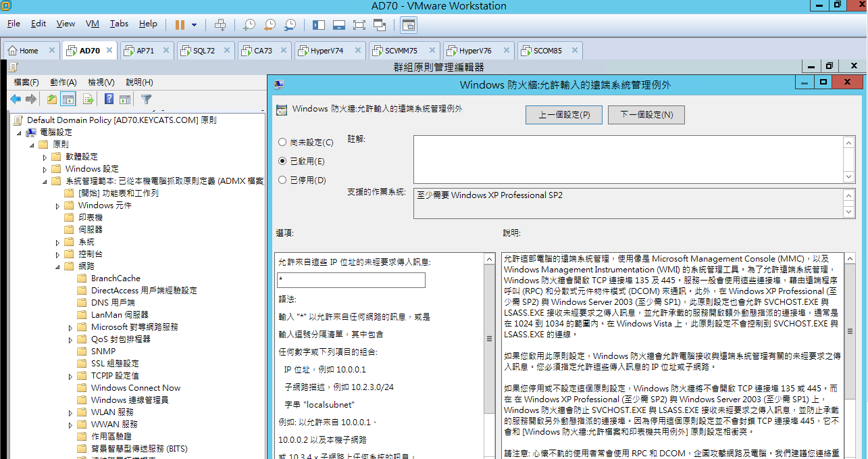Open the 檔案(F) menu in the policy editor

26,82
